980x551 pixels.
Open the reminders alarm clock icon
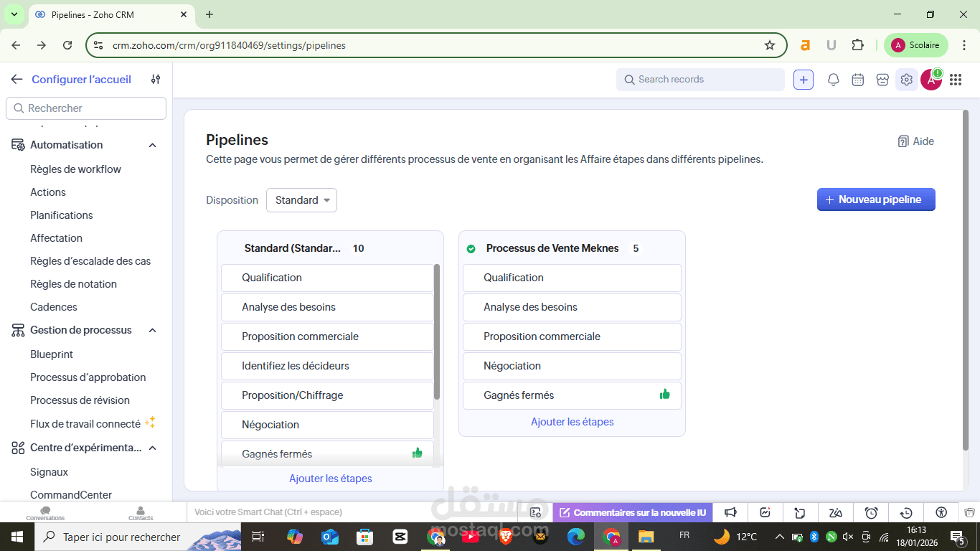coord(871,512)
